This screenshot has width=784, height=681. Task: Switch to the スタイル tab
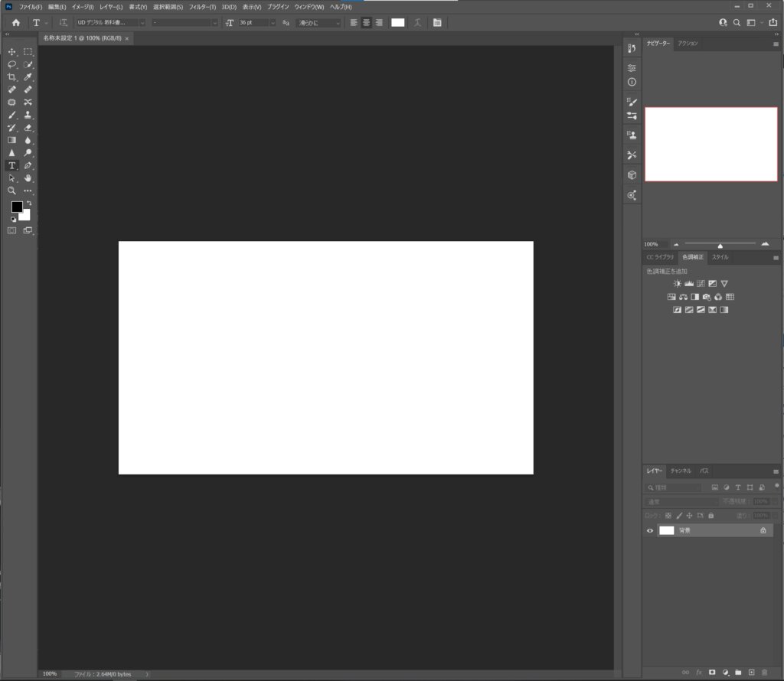tap(720, 257)
